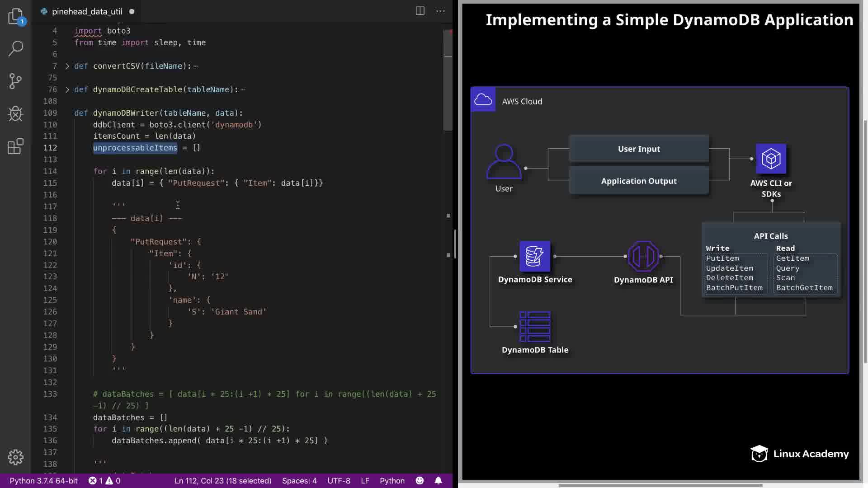Open Source Control view
Image resolution: width=868 pixels, height=488 pixels.
click(x=15, y=81)
